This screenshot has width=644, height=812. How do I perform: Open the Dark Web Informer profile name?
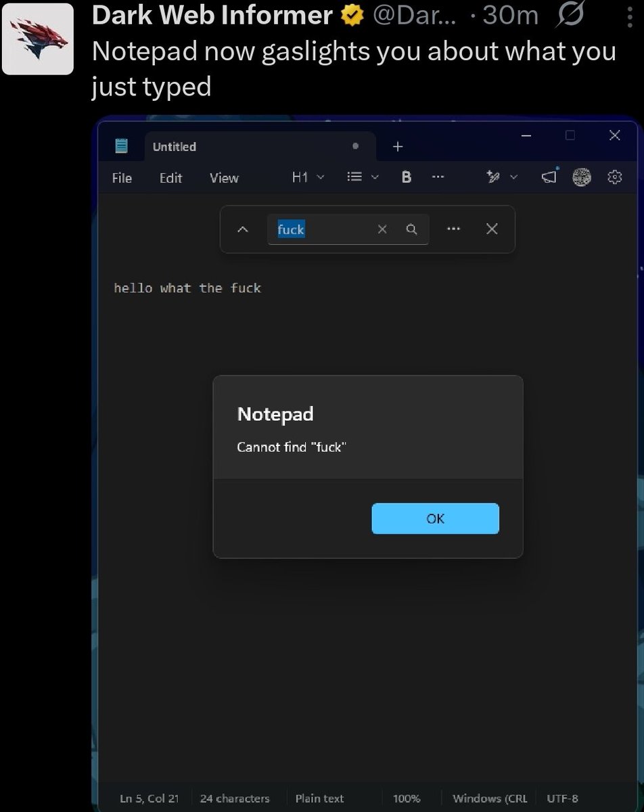212,16
